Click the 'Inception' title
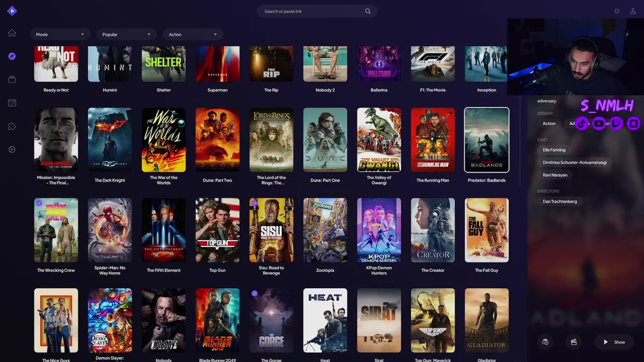This screenshot has width=644, height=362. [x=487, y=90]
